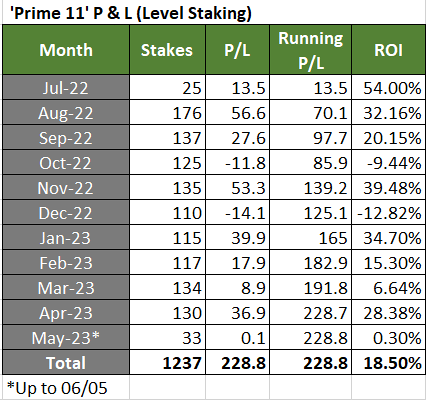
Task: Click the Feb-23 ROI cell 15.30%
Action: [x=389, y=262]
